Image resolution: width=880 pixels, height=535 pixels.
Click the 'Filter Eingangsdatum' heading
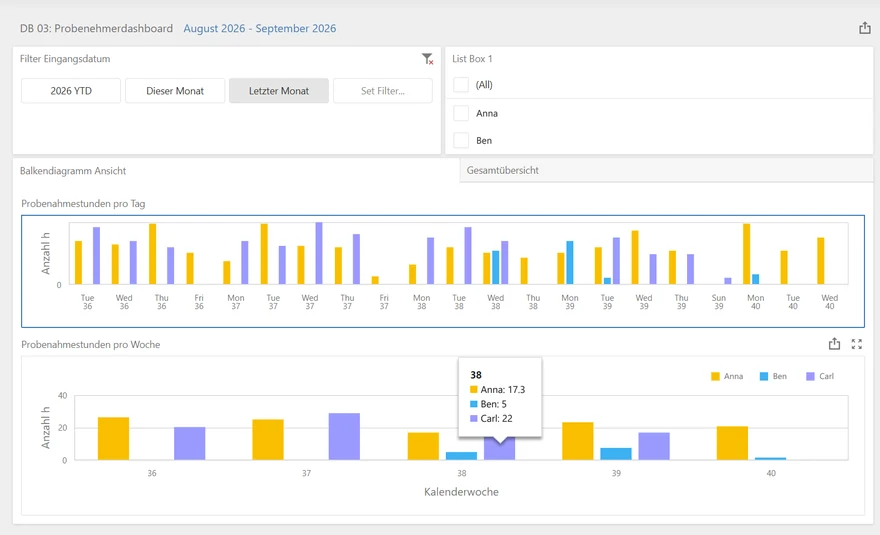(x=65, y=59)
